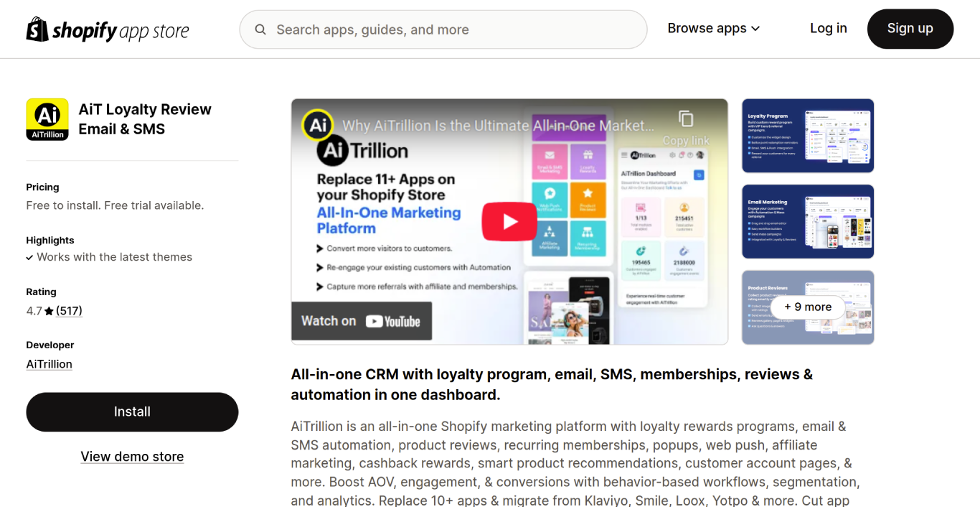
Task: Click the star rating icon
Action: [49, 311]
